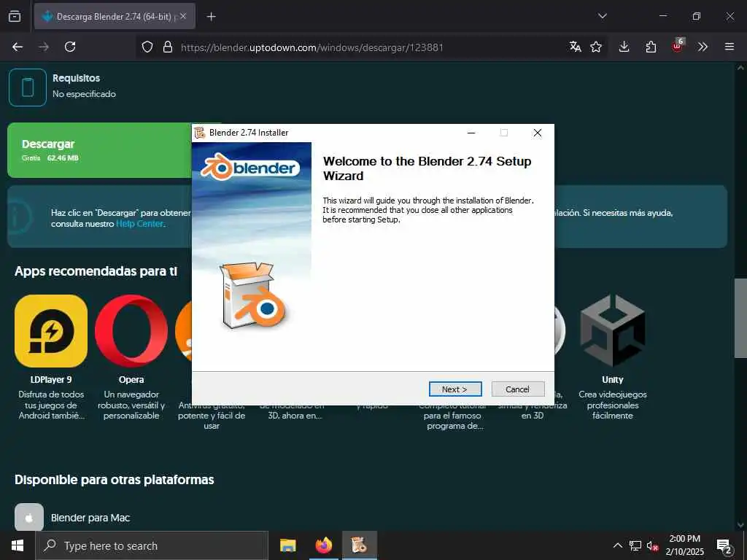
Task: Click the Blender installer taskbar icon
Action: pos(359,545)
